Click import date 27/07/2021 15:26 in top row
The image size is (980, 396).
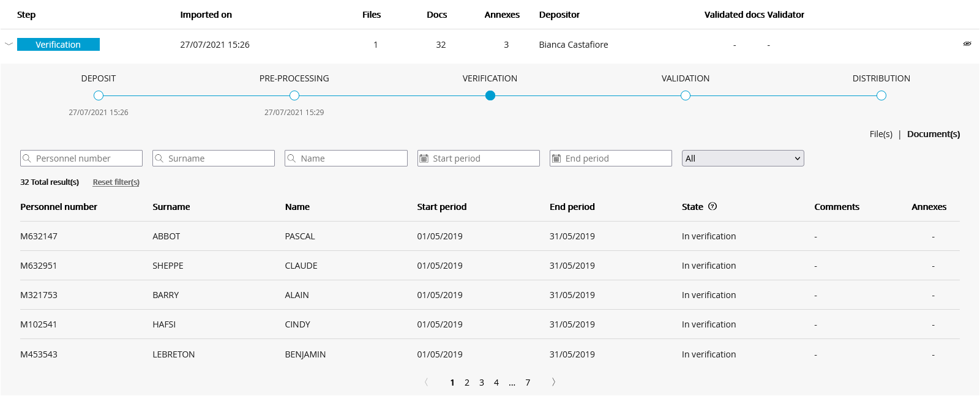pyautogui.click(x=215, y=45)
